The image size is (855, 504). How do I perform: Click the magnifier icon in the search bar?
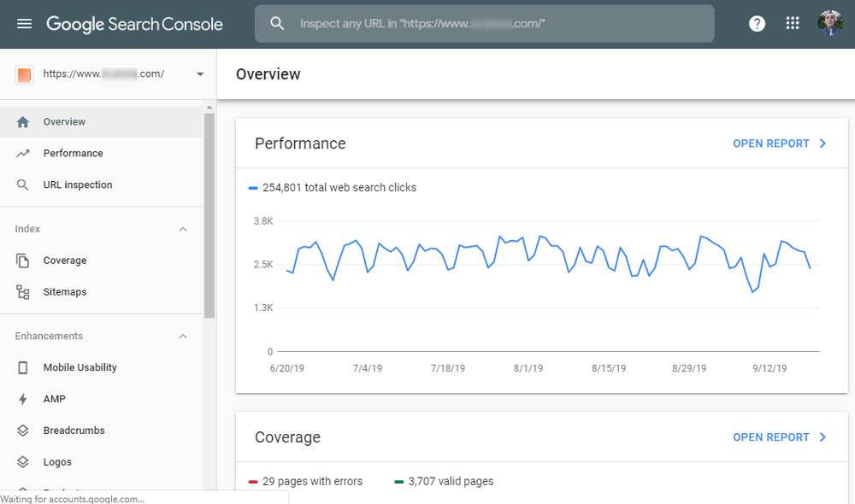coord(277,23)
